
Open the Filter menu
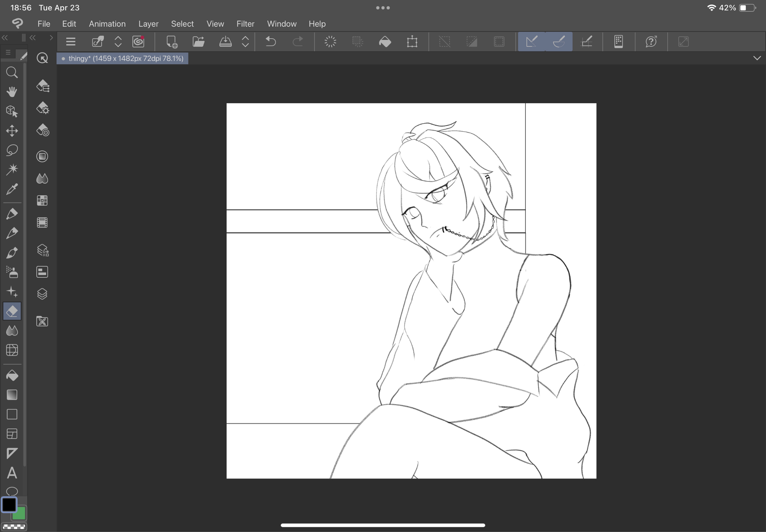coord(245,24)
